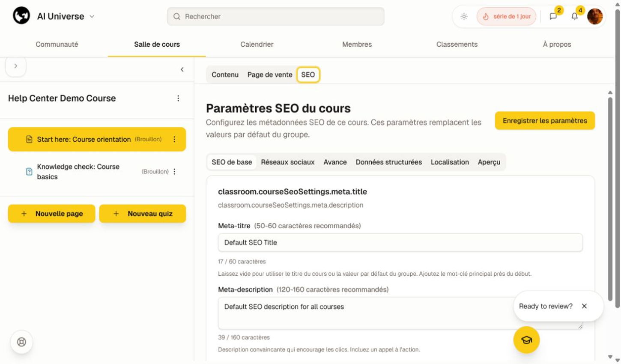Open the Classements tab
The height and width of the screenshot is (364, 621).
click(x=457, y=44)
